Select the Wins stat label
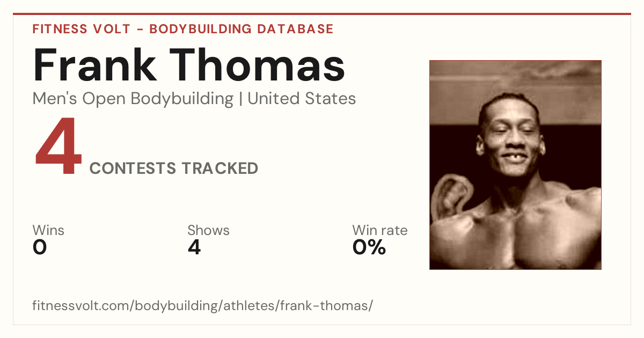This screenshot has width=644, height=338. (48, 230)
